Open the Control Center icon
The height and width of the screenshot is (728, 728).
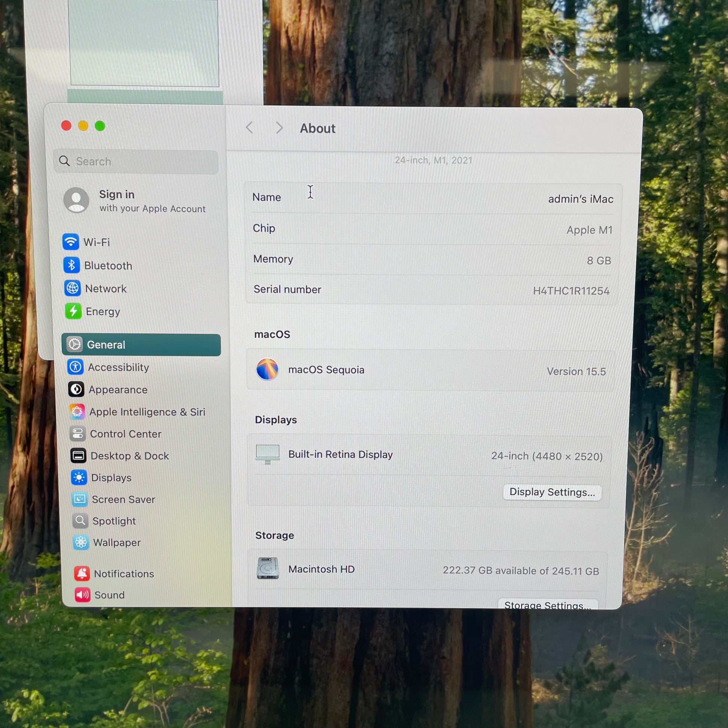point(77,434)
